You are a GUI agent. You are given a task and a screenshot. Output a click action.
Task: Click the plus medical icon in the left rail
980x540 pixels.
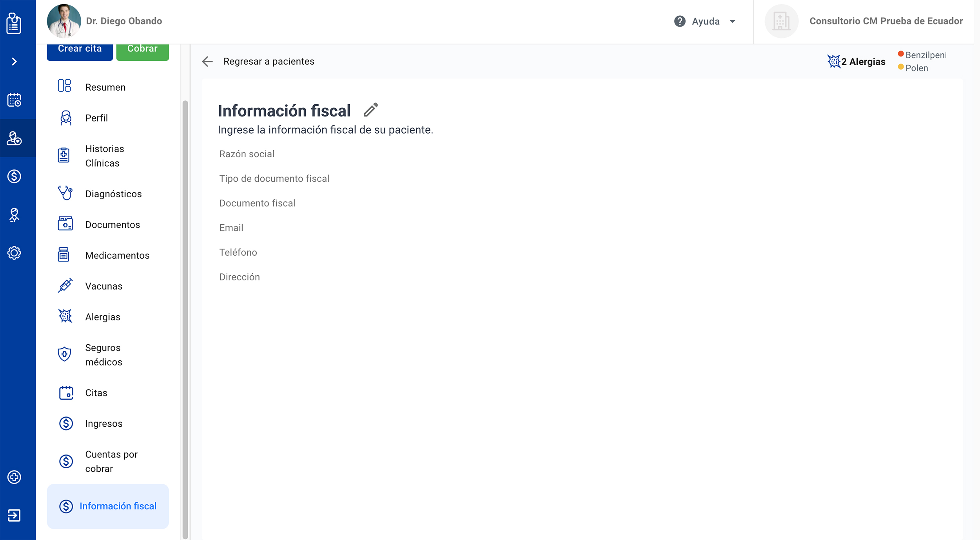14,477
